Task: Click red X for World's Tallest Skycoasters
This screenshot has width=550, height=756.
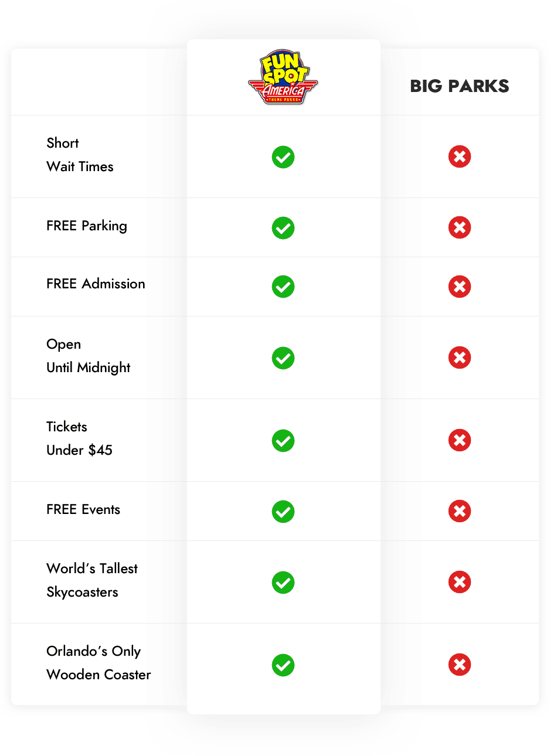Action: [x=460, y=582]
